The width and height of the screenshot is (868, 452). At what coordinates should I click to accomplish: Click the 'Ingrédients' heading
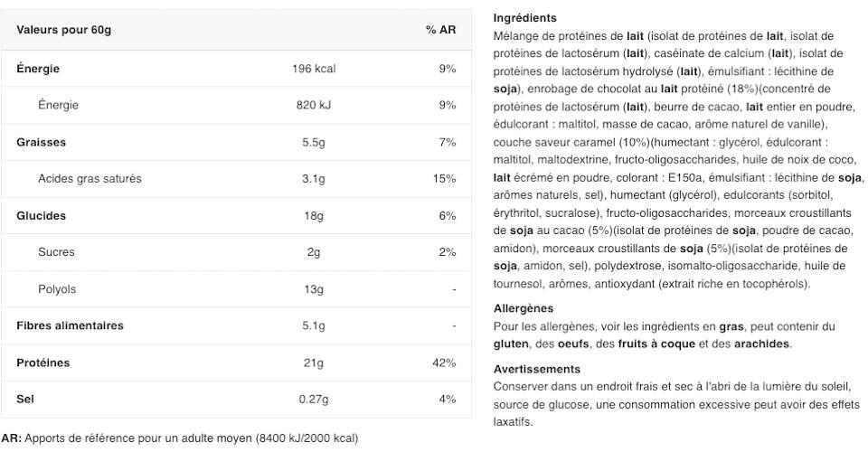(524, 18)
